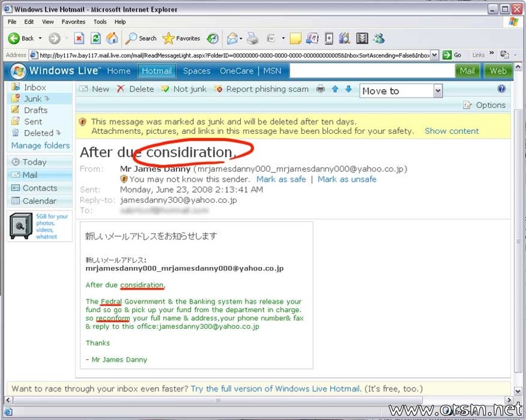Switch to the OneCare tab

[x=237, y=71]
